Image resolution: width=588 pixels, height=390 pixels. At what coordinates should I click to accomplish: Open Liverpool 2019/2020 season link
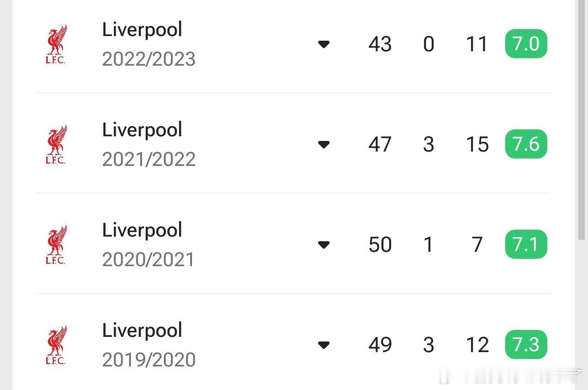click(148, 345)
